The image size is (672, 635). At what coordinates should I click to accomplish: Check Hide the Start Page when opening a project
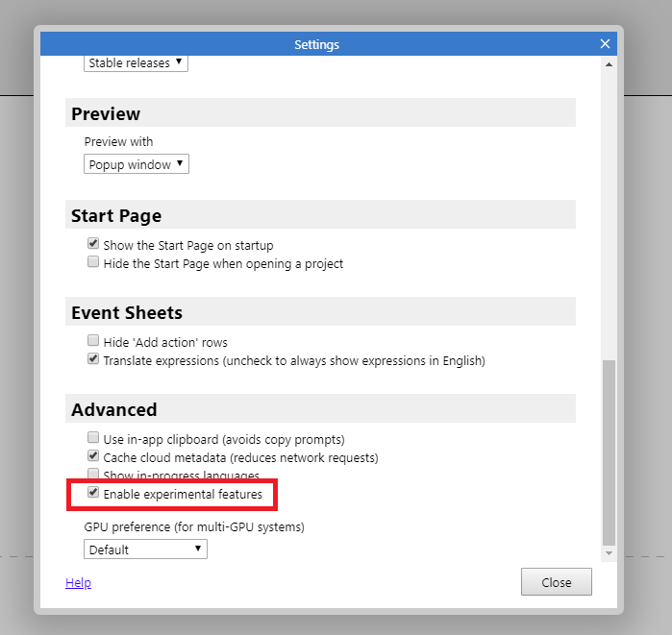point(93,261)
